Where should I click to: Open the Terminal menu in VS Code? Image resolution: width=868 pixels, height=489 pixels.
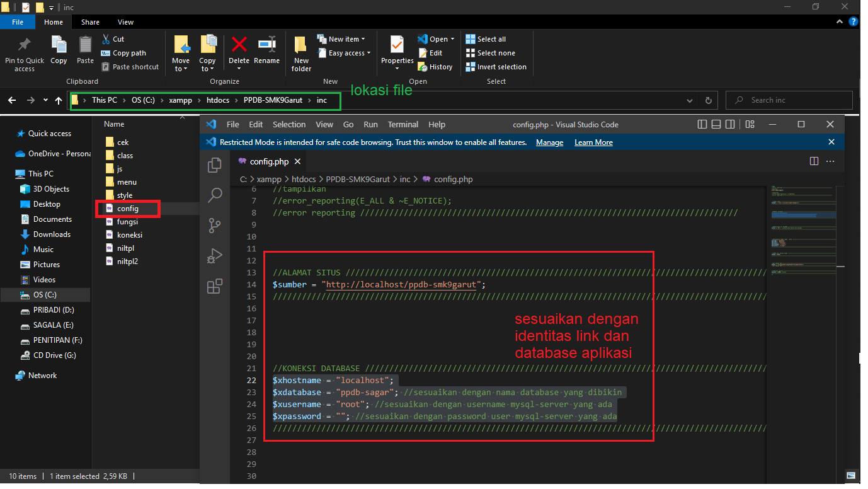coord(403,124)
